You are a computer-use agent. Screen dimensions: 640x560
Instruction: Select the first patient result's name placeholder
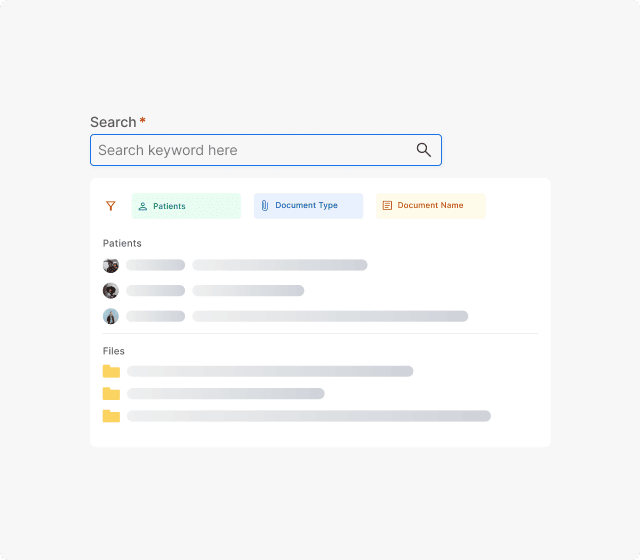click(x=156, y=265)
